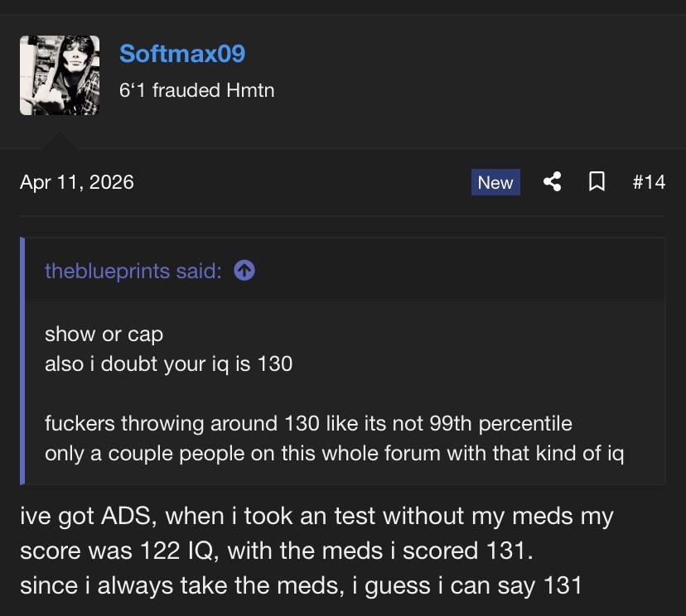Viewport: 686px width, 616px height.
Task: Open Softmax09's avatar picture
Action: (x=60, y=75)
